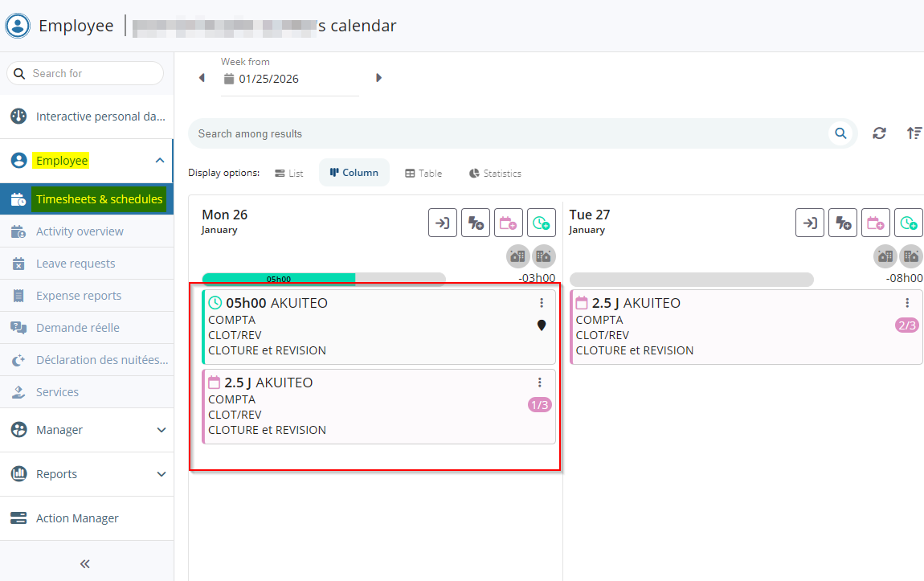Add a timesheet with Tuesday's green clock-plus icon
This screenshot has width=924, height=581.
(x=909, y=223)
